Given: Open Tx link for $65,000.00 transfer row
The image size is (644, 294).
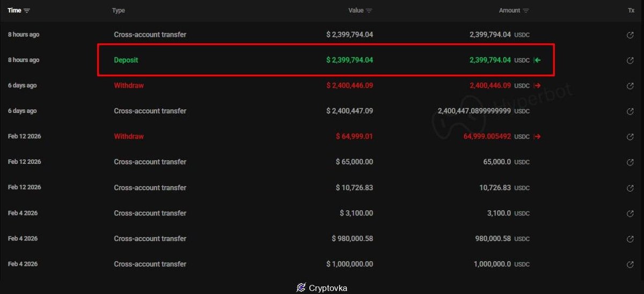Looking at the screenshot, I should 630,162.
